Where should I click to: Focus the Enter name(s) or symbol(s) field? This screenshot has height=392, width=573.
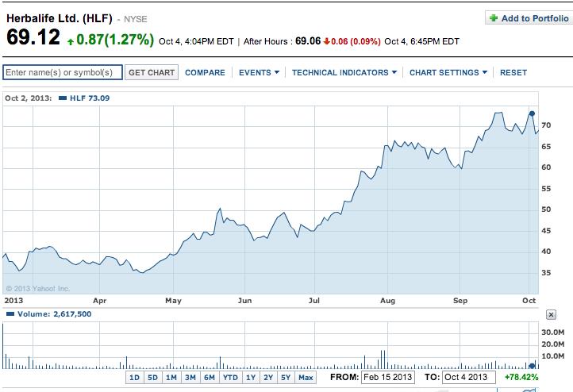tap(63, 72)
